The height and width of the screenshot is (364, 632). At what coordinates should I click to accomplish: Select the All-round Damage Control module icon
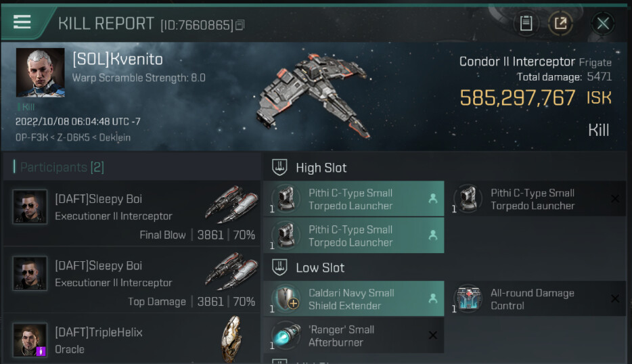click(468, 298)
